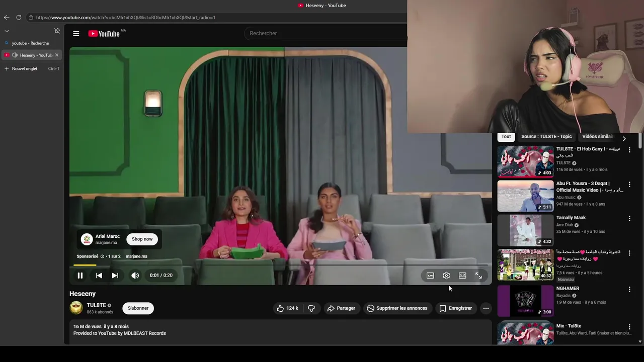Open Nouvel onglet in sidebar

click(x=31, y=68)
